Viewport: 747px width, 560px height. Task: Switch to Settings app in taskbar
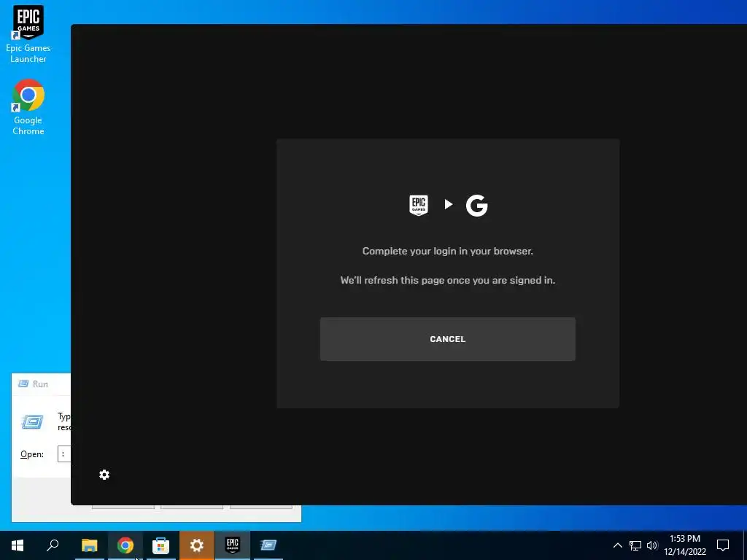[x=197, y=545]
